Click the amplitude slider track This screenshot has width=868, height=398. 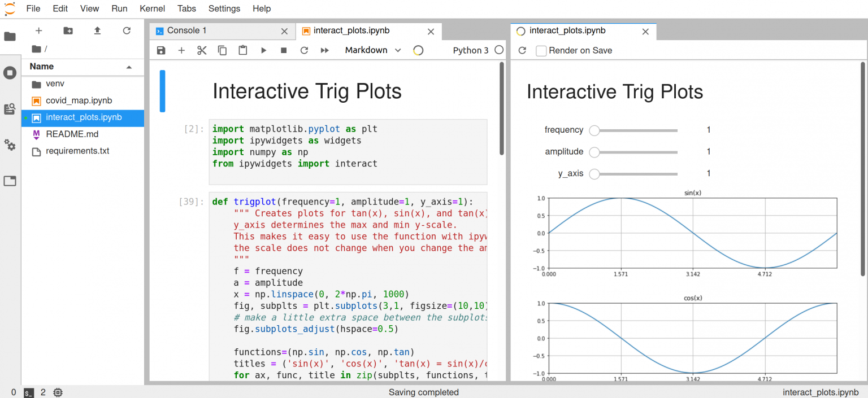(639, 152)
